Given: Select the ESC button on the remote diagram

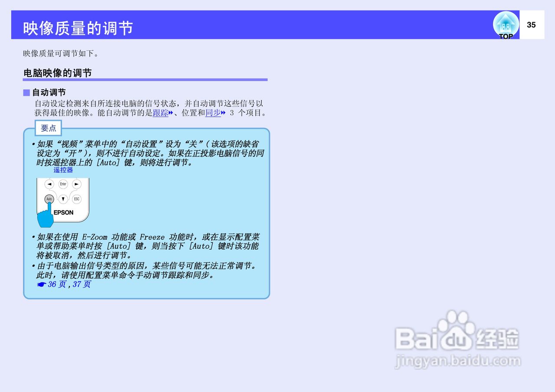Looking at the screenshot, I should coord(77,199).
